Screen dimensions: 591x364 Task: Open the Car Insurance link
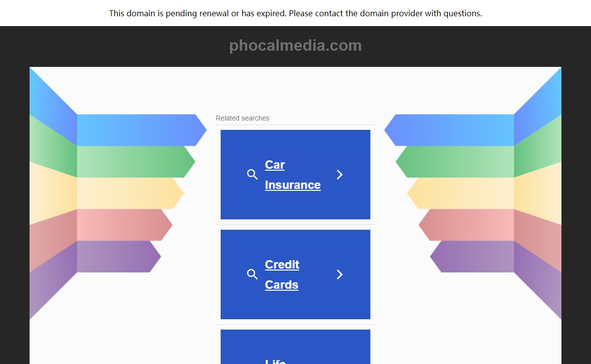(293, 175)
